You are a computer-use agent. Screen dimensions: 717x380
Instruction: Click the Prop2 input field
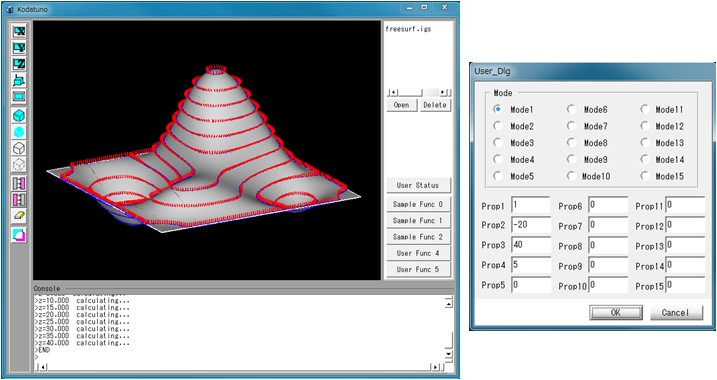[x=530, y=225]
